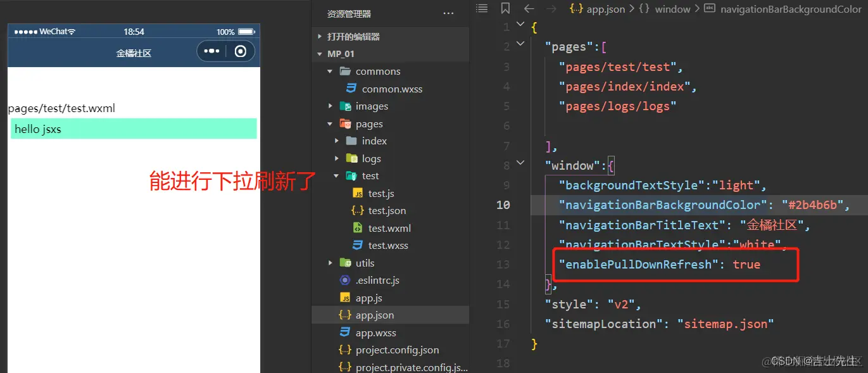The height and width of the screenshot is (373, 868).
Task: Click the test.wxss file icon
Action: pyautogui.click(x=358, y=245)
